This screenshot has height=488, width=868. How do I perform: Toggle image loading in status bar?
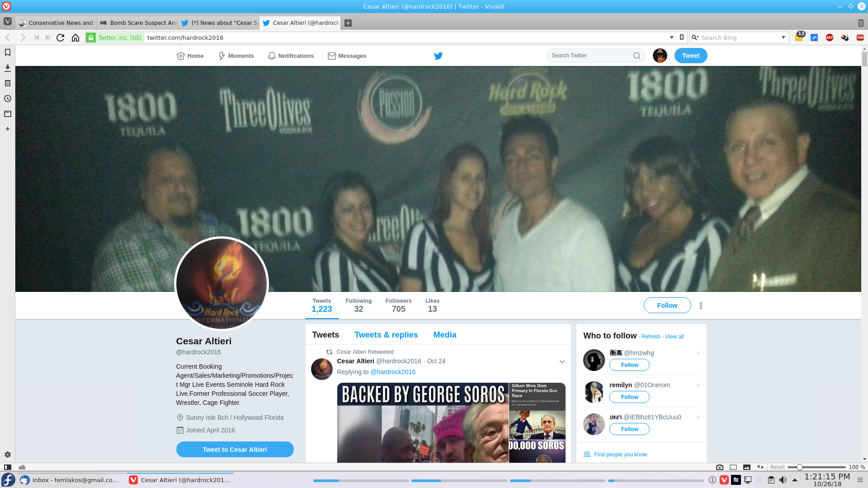(747, 467)
